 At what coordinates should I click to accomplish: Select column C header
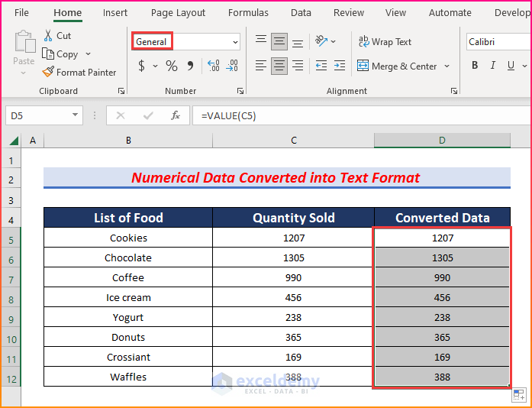point(294,141)
